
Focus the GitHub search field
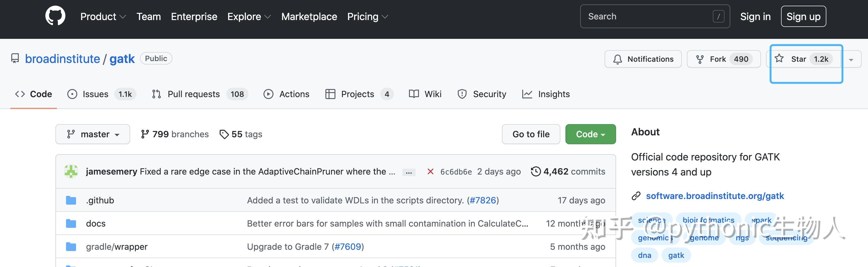pyautogui.click(x=655, y=16)
